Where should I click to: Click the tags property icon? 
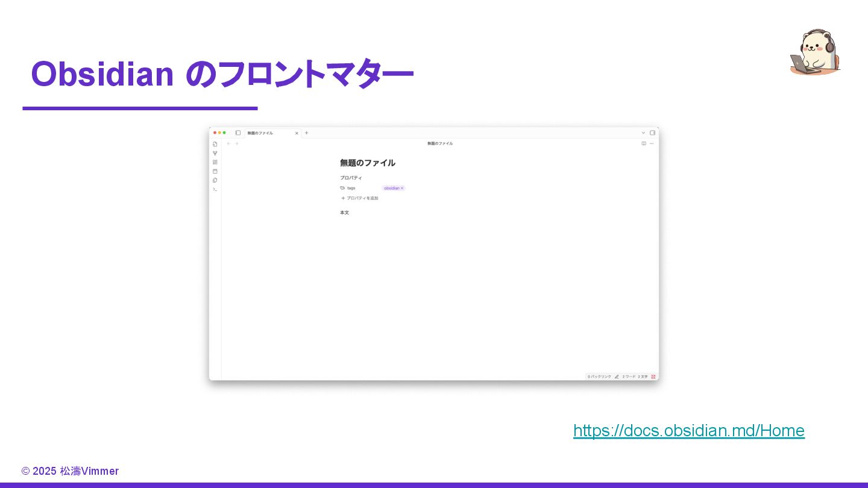342,188
